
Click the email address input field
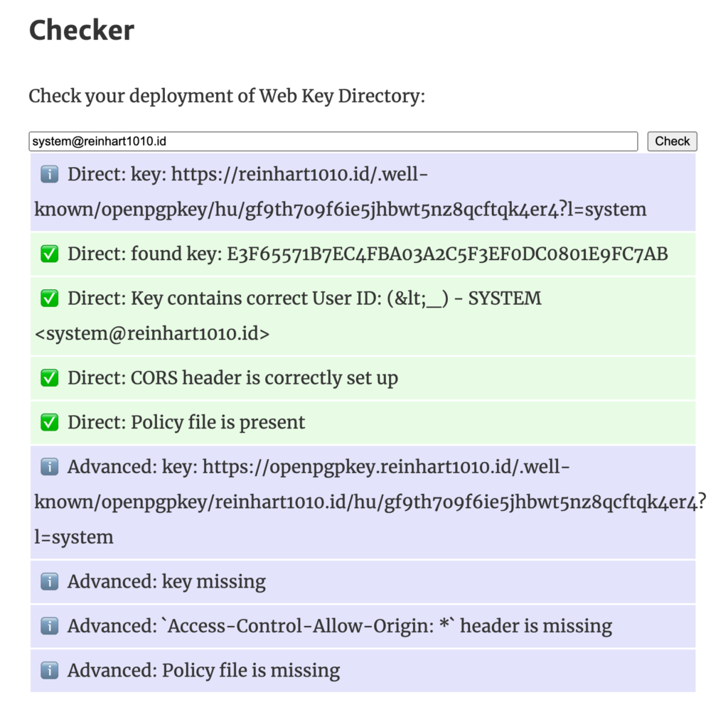333,141
